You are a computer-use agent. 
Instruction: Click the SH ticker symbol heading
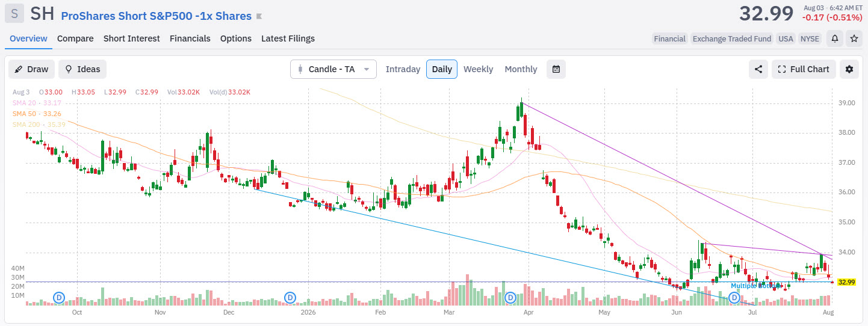pos(43,14)
